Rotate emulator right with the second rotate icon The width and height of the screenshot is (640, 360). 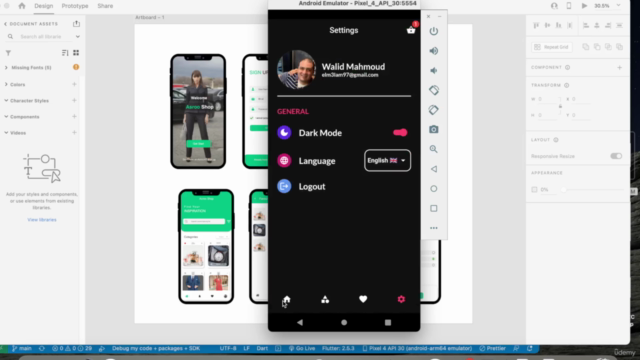tap(433, 110)
